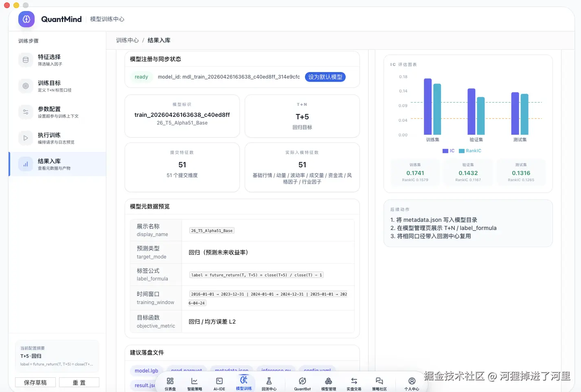
Task: Click 模型训练中心 header title
Action: 107,19
